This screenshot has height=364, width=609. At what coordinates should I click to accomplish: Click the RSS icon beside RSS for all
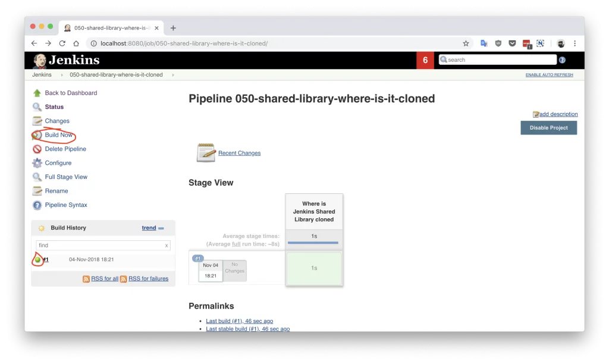click(x=86, y=279)
